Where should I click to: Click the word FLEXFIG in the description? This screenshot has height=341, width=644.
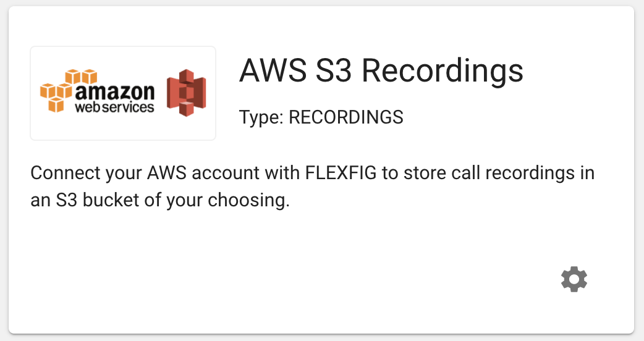(341, 173)
